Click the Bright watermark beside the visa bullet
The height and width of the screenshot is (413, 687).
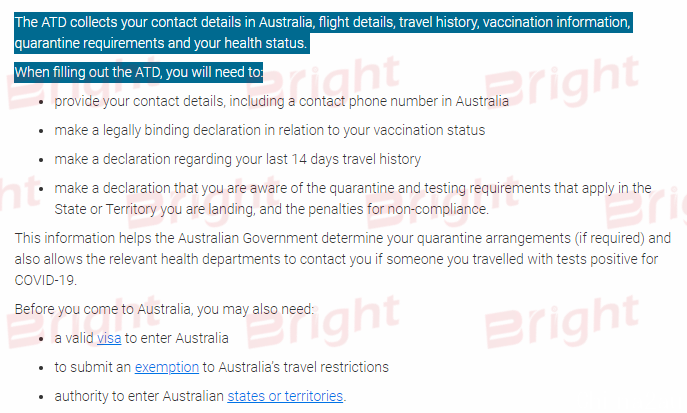(x=322, y=322)
